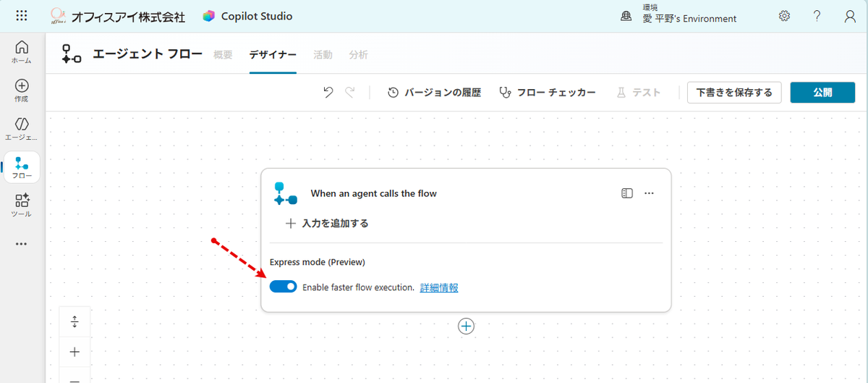This screenshot has height=383, width=868.
Task: Click the Create (作成) sidebar icon
Action: [22, 90]
